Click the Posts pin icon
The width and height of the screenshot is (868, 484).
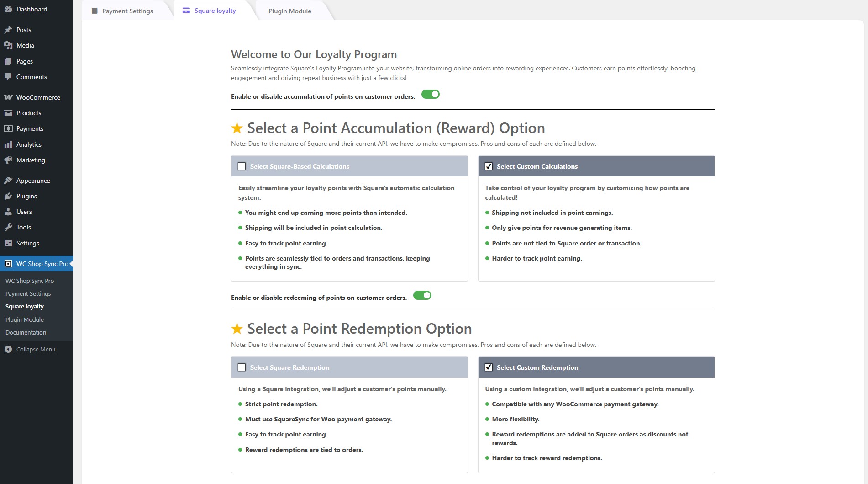point(8,30)
